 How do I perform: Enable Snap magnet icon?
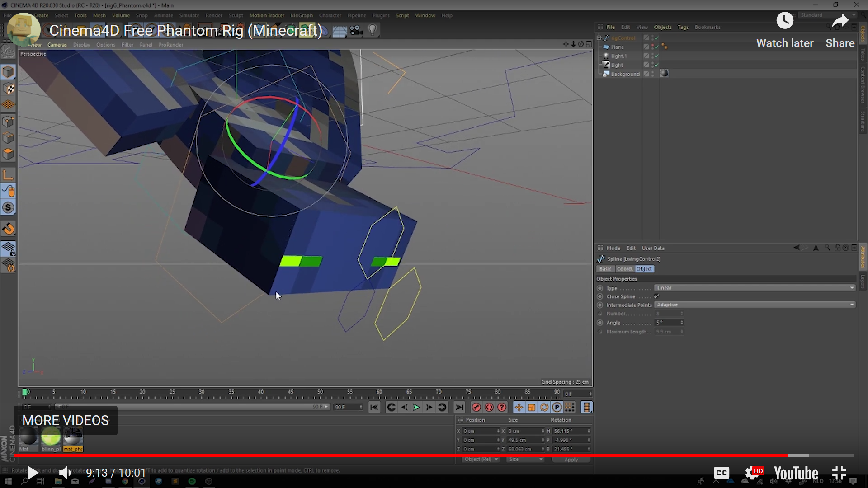[8, 229]
